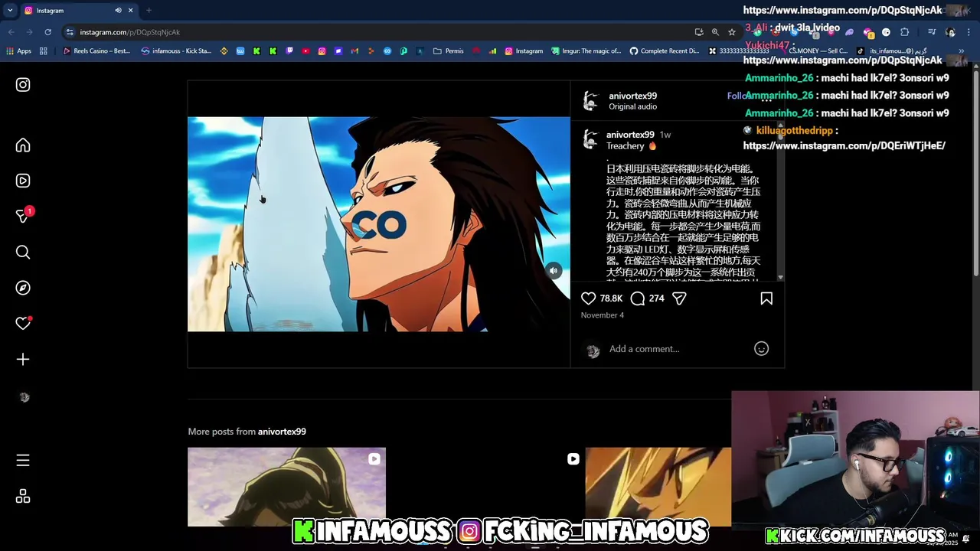Share the post with the paper plane icon
The width and height of the screenshot is (980, 551).
tap(679, 298)
